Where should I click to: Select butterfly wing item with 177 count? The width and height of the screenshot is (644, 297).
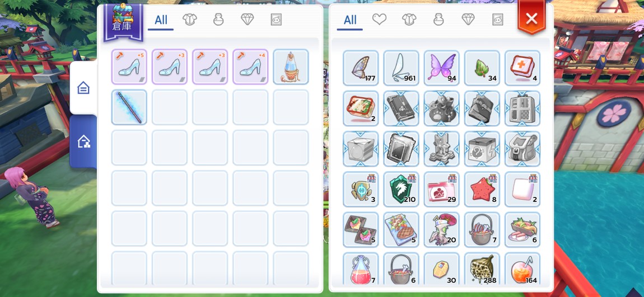point(361,68)
